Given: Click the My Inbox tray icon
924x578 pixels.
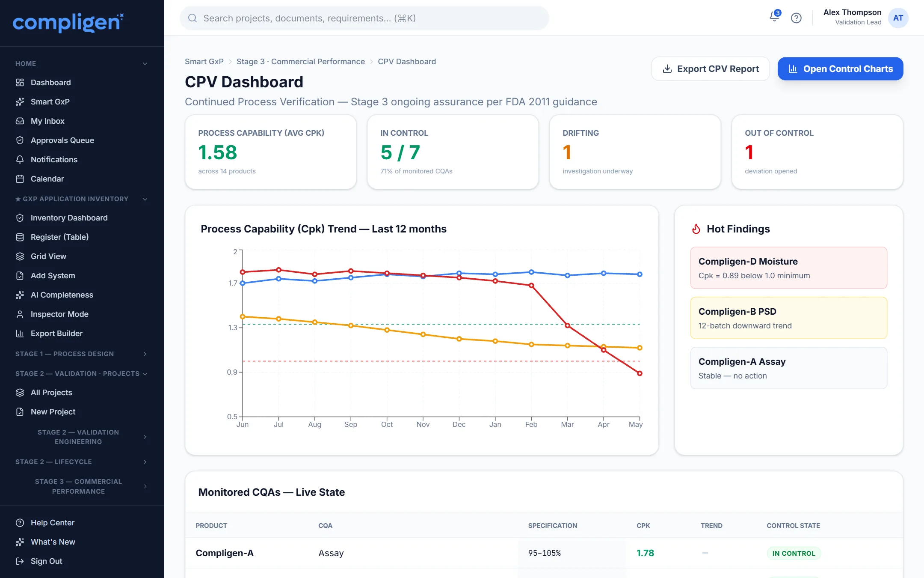Looking at the screenshot, I should coord(20,121).
